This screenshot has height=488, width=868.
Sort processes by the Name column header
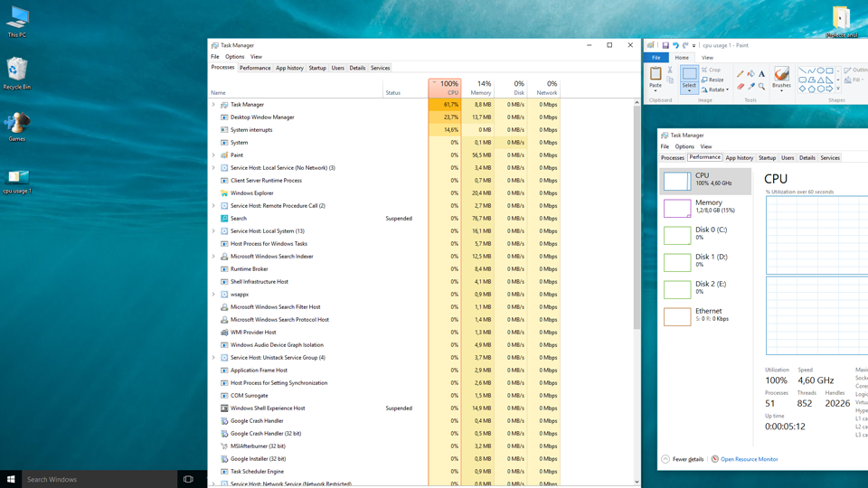tap(296, 88)
